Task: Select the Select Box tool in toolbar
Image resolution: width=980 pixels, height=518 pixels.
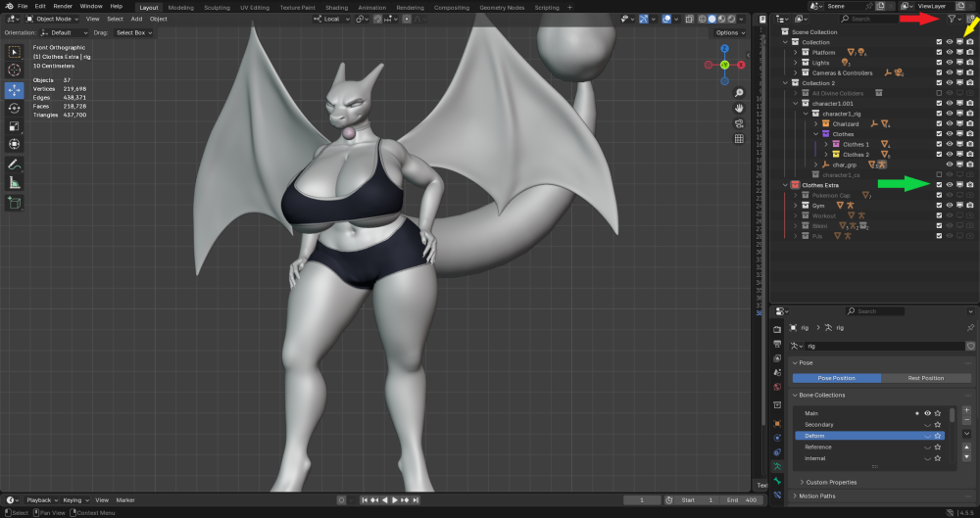Action: (x=15, y=52)
